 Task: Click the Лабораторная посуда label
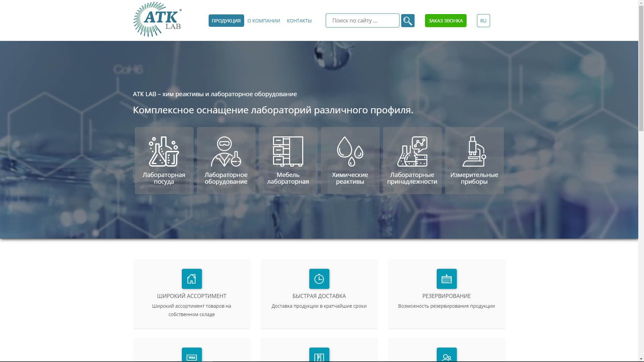tap(164, 178)
